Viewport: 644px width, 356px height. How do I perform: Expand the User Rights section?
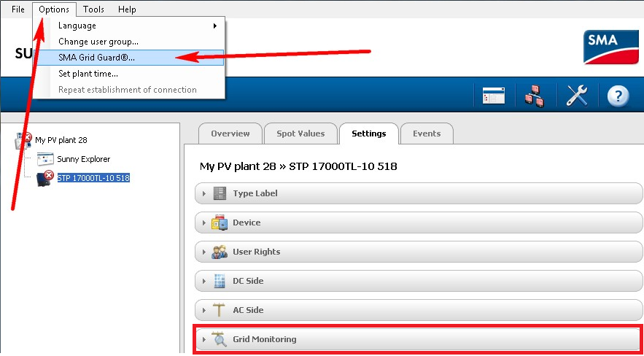click(x=418, y=252)
